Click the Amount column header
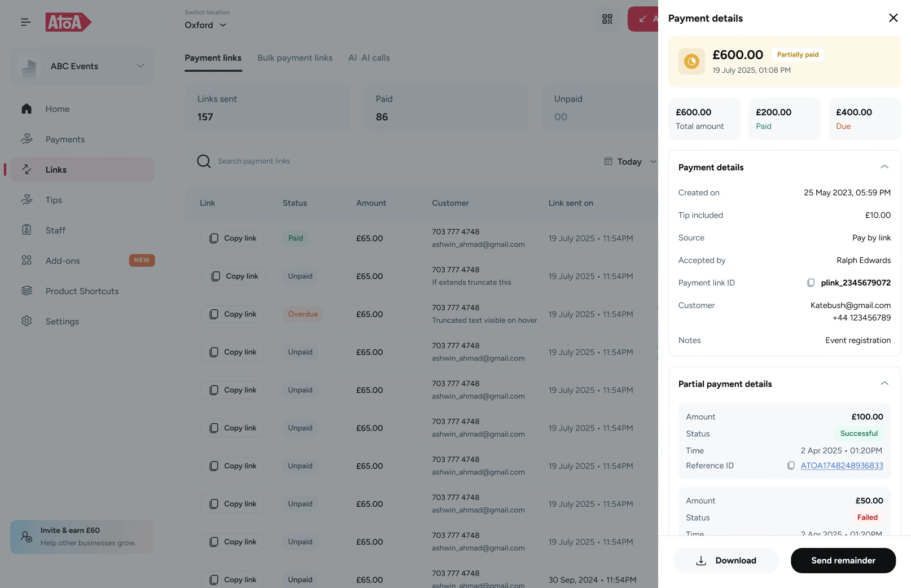Screen dimensions: 911x588 (x=371, y=203)
